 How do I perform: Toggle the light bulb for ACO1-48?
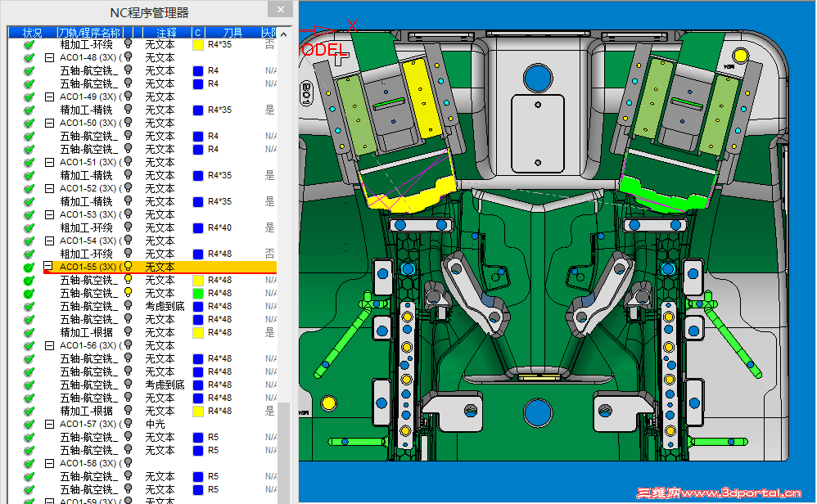(128, 56)
